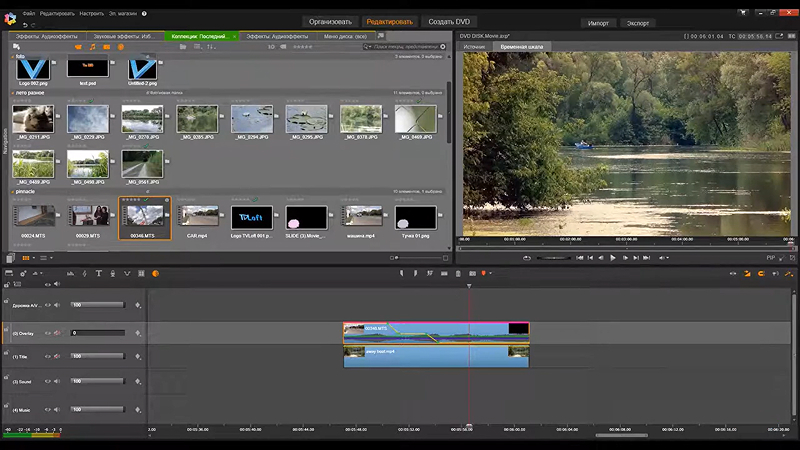
Task: Open the library search options dropdown
Action: (x=368, y=46)
